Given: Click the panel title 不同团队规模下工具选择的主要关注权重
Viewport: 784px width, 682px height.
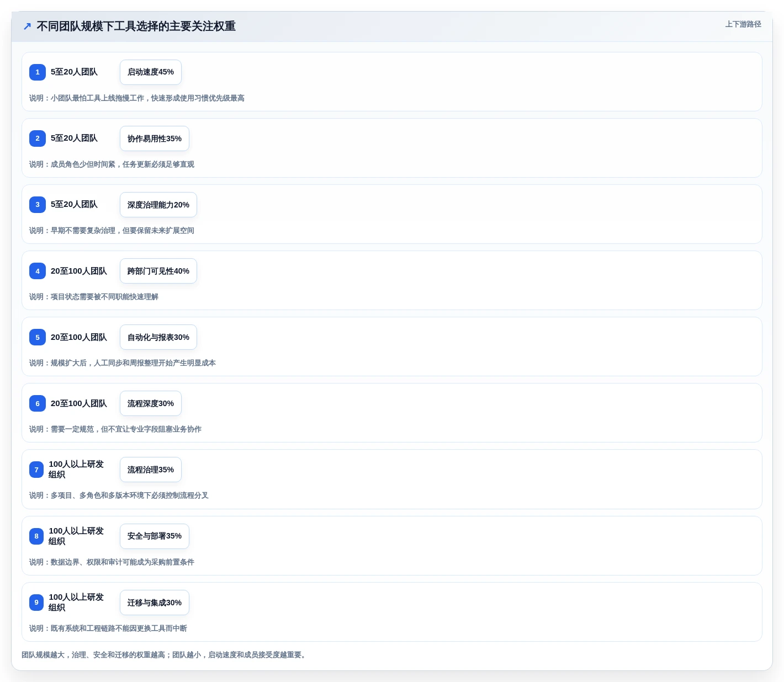Looking at the screenshot, I should pos(136,26).
